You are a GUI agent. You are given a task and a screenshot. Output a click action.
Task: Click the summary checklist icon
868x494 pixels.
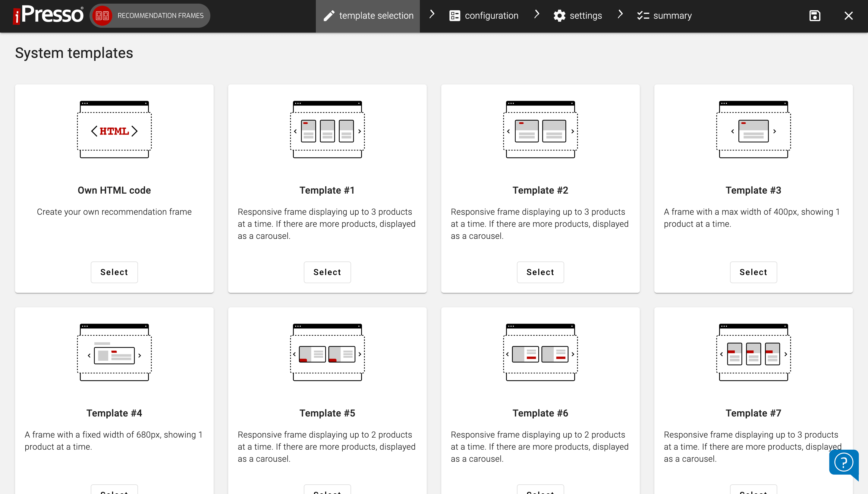[644, 15]
